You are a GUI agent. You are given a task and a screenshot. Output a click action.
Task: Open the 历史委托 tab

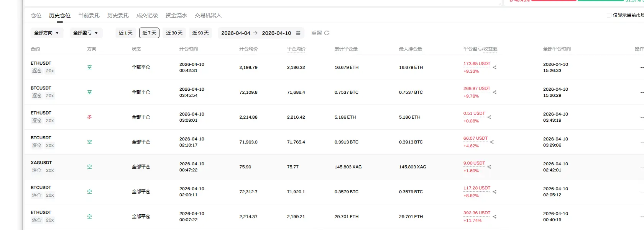[118, 15]
